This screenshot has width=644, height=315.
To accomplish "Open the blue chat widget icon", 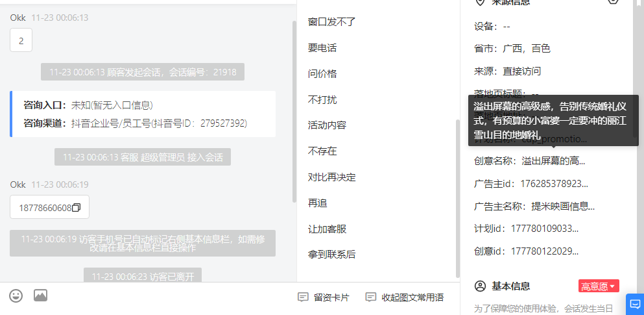I will click(x=635, y=305).
